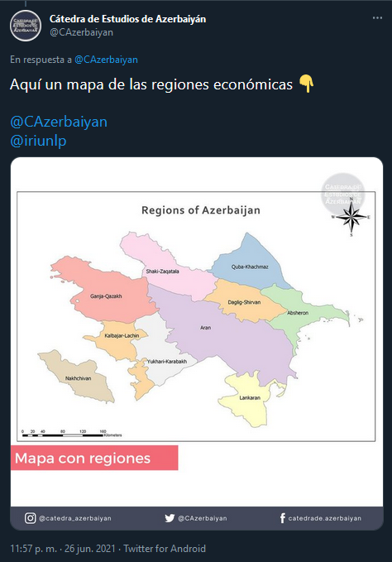
Task: Click the pointing-down hand emoji
Action: (x=306, y=84)
